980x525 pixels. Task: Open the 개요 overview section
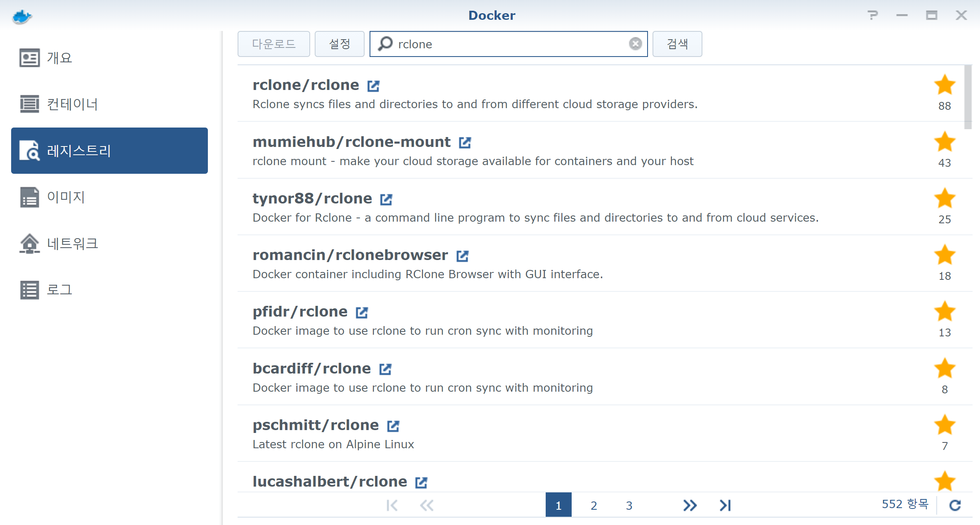[59, 58]
